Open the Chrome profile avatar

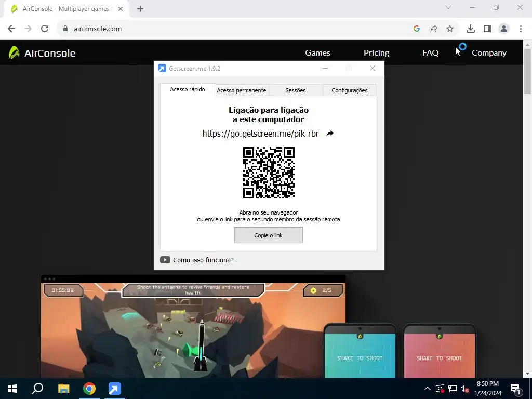tap(504, 29)
